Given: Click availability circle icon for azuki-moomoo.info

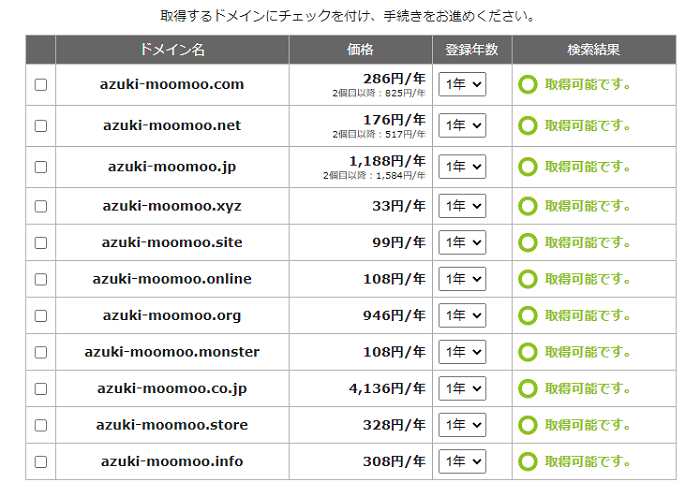Looking at the screenshot, I should pos(527,461).
